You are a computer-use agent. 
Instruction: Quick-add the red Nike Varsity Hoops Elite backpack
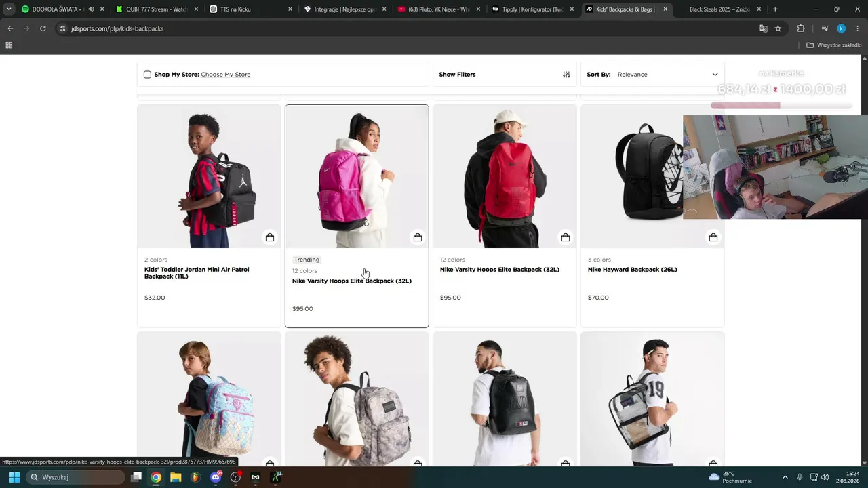point(566,237)
